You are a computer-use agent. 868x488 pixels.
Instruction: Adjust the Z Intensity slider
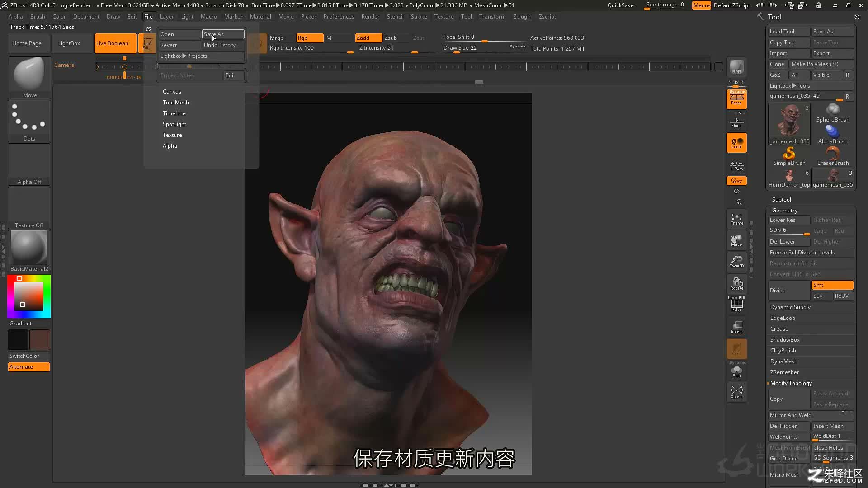(x=398, y=48)
